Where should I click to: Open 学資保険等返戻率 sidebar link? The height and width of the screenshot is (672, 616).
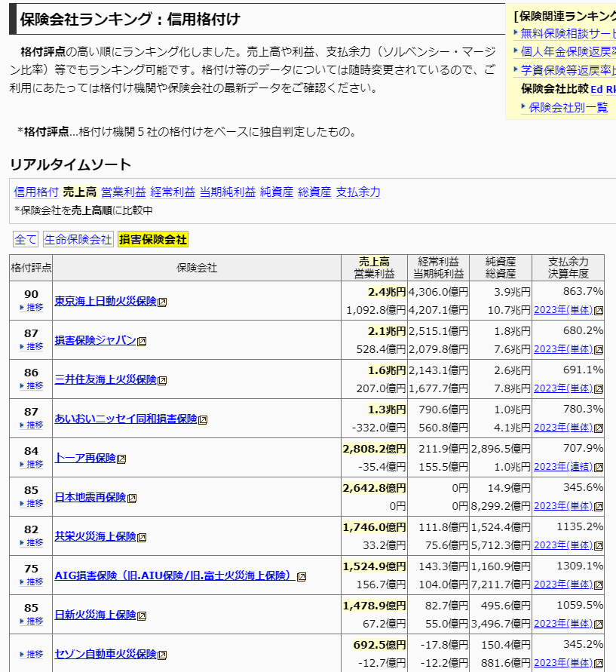tap(568, 70)
